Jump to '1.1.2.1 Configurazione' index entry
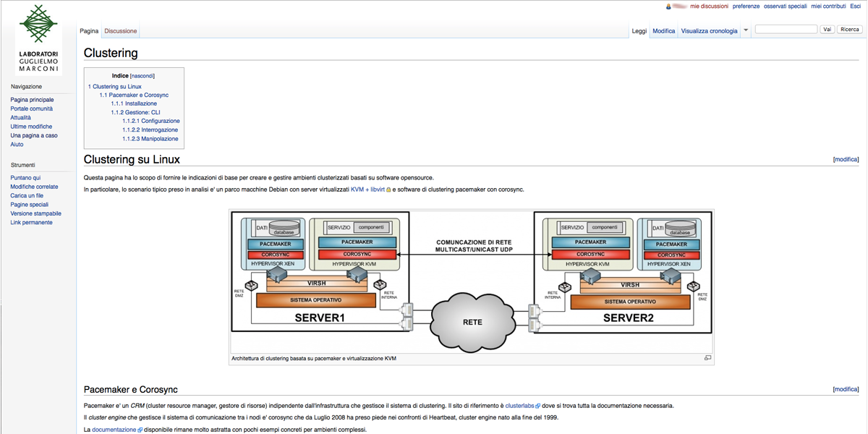 (151, 121)
